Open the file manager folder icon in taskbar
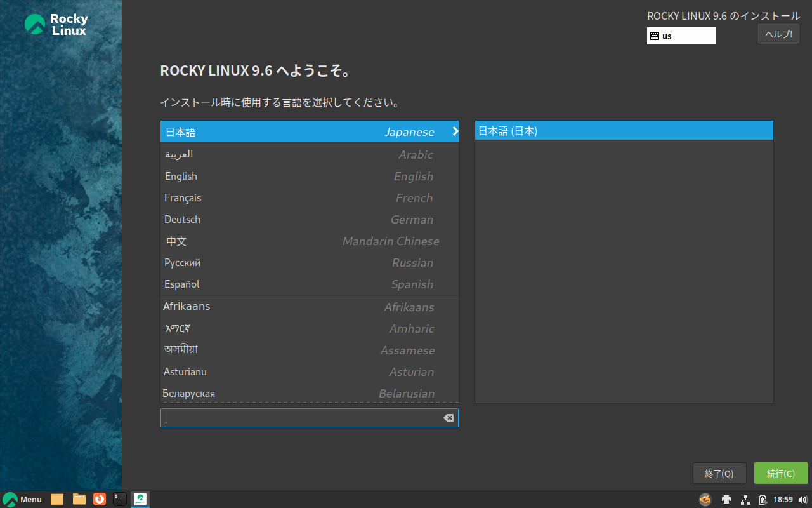This screenshot has height=508, width=812. [79, 499]
